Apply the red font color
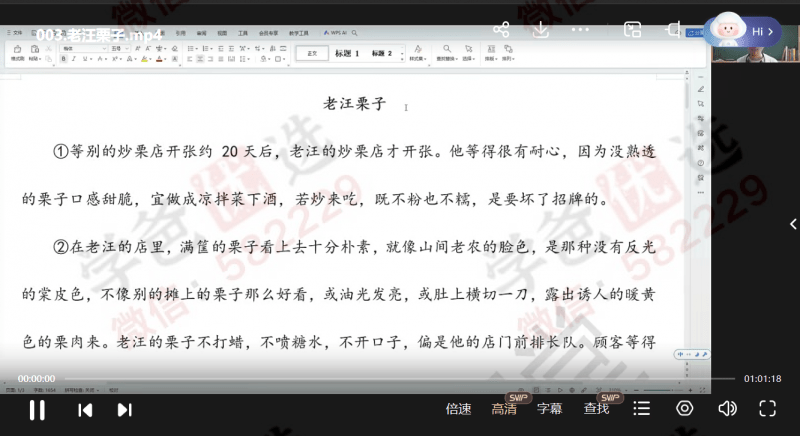The width and height of the screenshot is (800, 436). click(159, 59)
